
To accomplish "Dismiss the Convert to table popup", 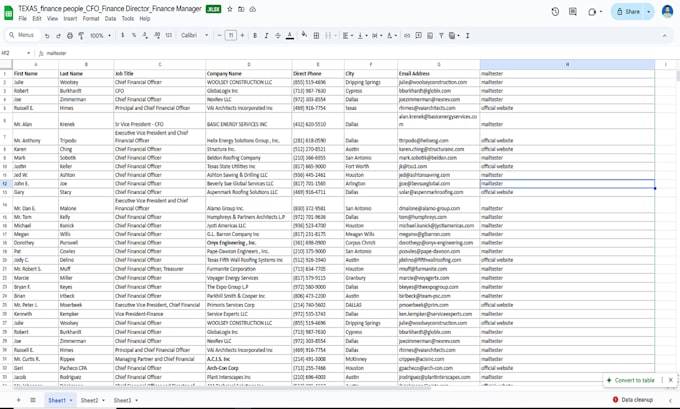I will coord(670,380).
